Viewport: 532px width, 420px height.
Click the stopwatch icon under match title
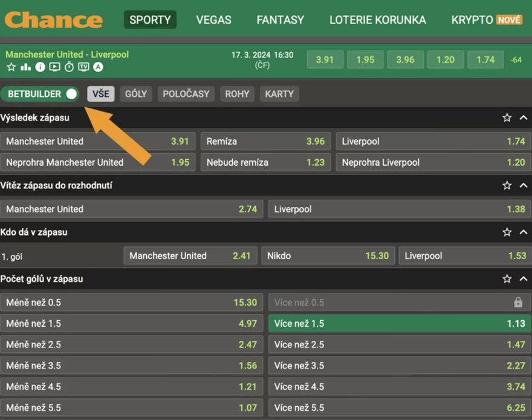pyautogui.click(x=69, y=67)
